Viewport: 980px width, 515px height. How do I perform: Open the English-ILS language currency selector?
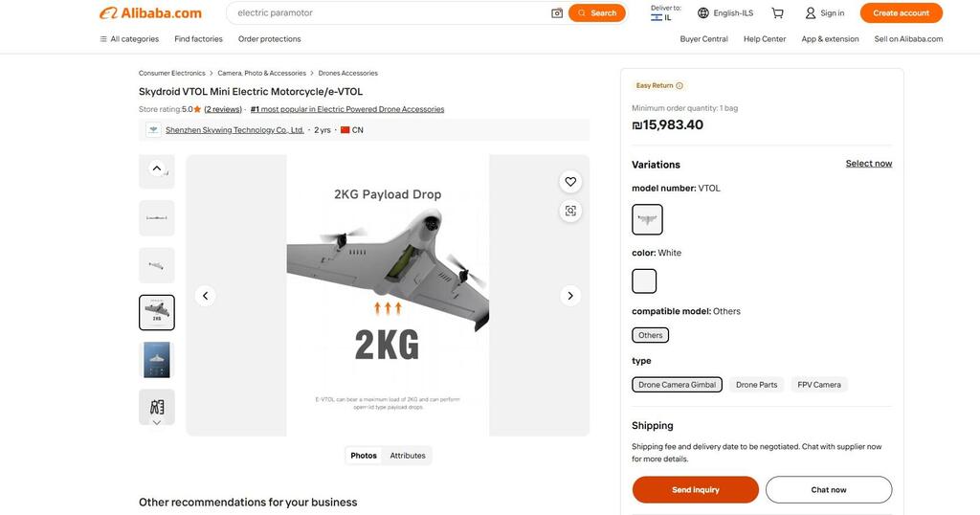(x=725, y=13)
